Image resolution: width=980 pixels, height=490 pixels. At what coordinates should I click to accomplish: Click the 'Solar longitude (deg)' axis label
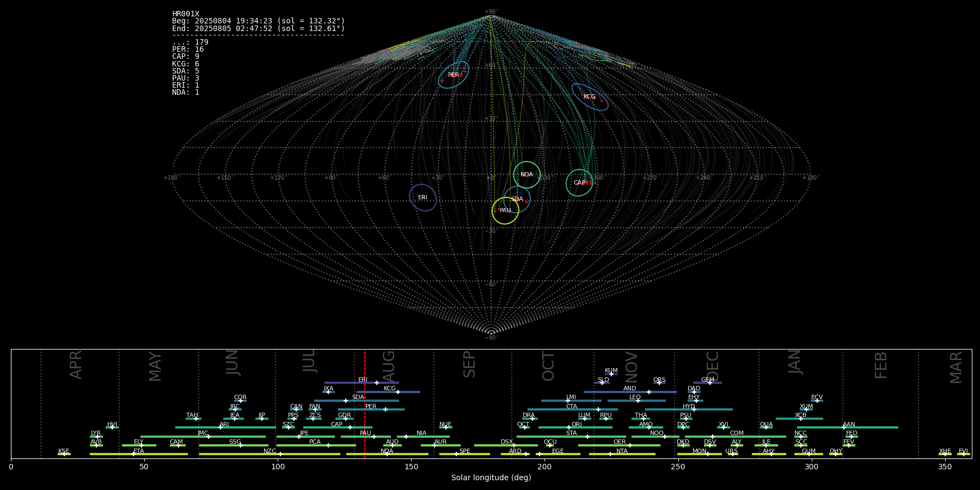click(491, 477)
